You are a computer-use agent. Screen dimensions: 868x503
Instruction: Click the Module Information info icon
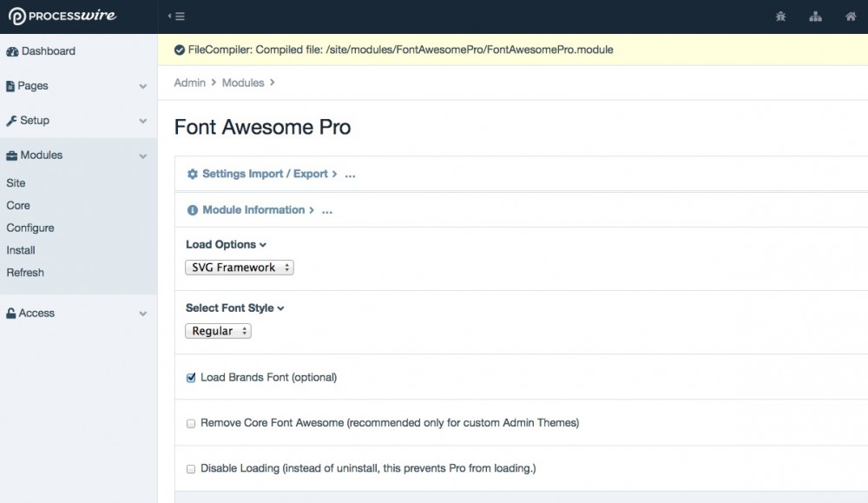(x=193, y=210)
